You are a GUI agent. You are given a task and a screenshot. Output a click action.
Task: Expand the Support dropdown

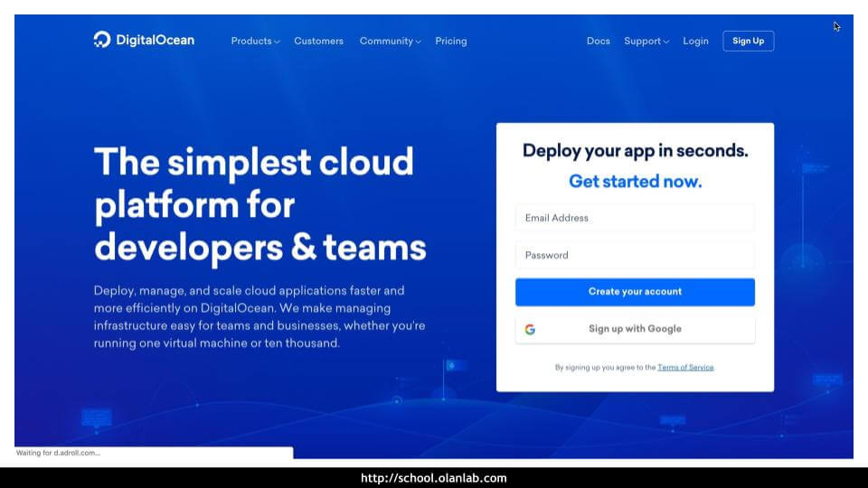tap(646, 41)
